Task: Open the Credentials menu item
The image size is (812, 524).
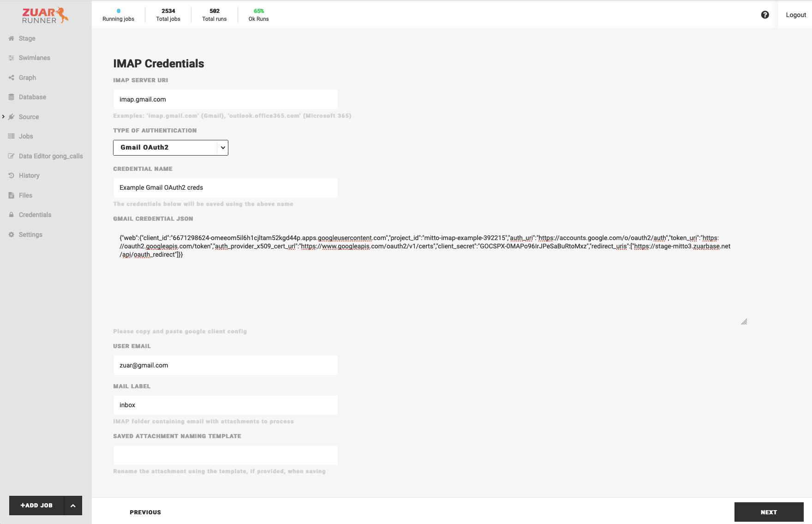Action: 35,215
